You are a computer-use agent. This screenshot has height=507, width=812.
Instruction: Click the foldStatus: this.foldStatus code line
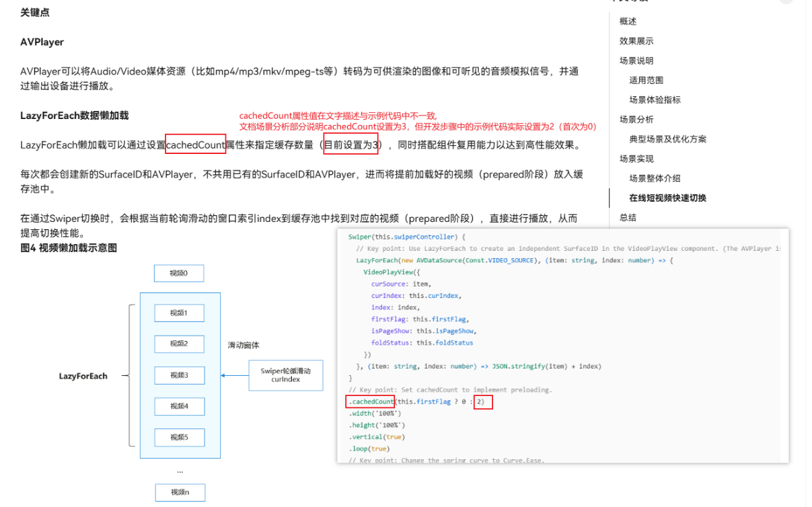click(x=422, y=342)
